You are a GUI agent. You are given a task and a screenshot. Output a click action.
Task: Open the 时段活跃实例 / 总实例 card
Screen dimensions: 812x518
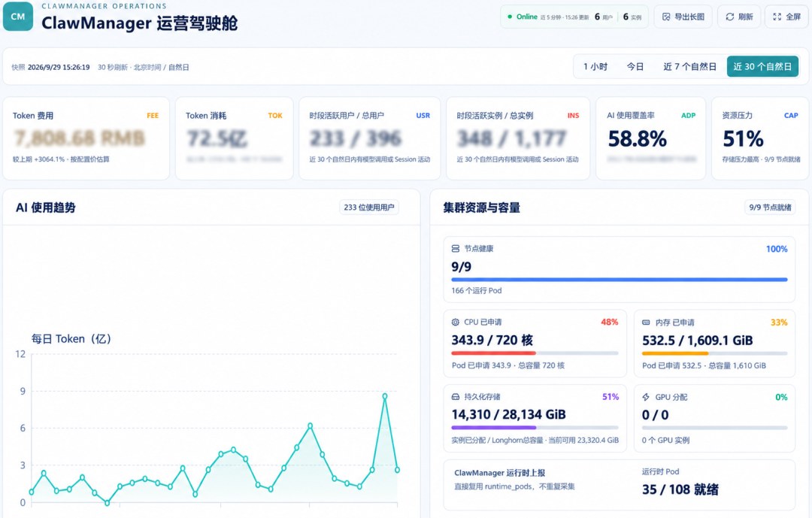coord(518,138)
